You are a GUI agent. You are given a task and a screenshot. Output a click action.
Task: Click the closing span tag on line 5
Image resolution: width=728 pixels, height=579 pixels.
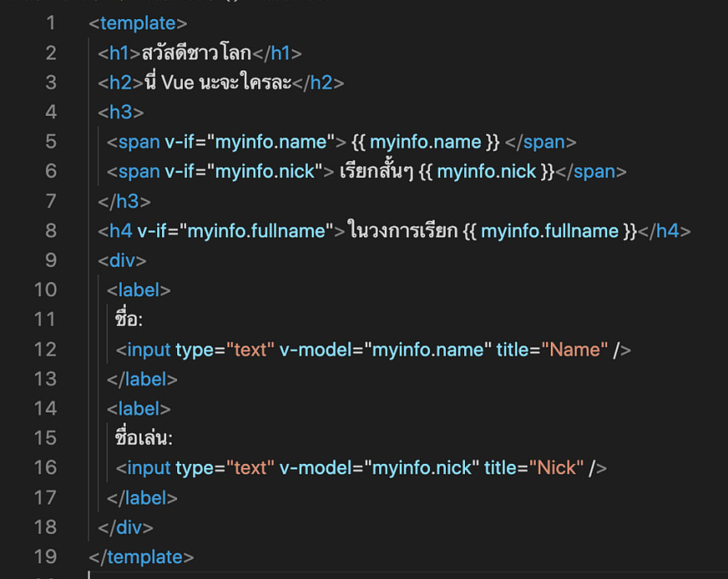click(540, 142)
